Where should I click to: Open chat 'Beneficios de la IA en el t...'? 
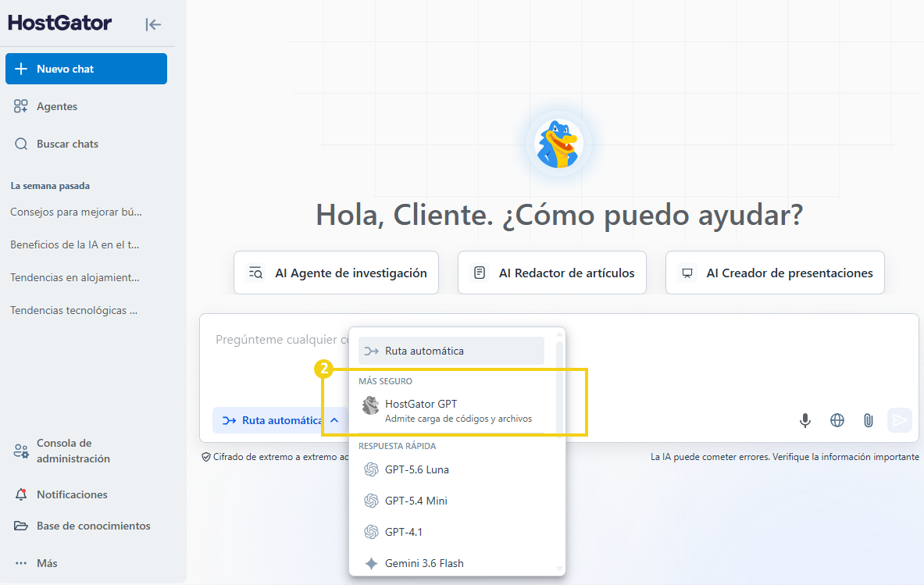click(x=75, y=244)
